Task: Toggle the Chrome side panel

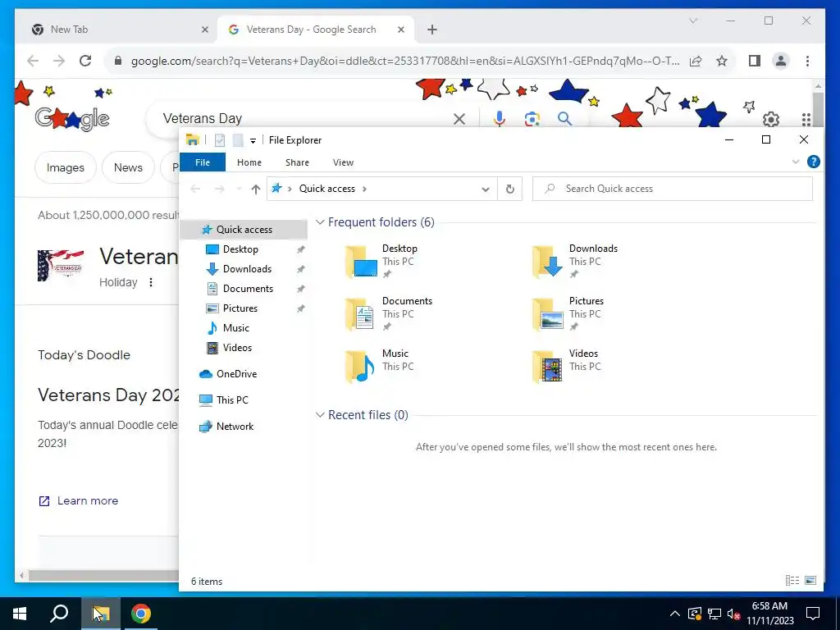Action: point(755,61)
